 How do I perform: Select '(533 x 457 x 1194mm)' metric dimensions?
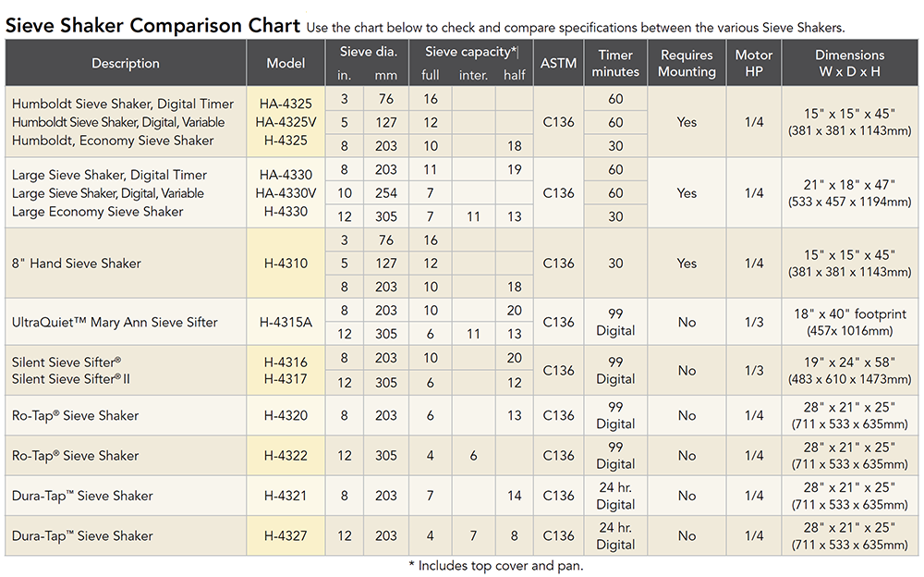[850, 202]
